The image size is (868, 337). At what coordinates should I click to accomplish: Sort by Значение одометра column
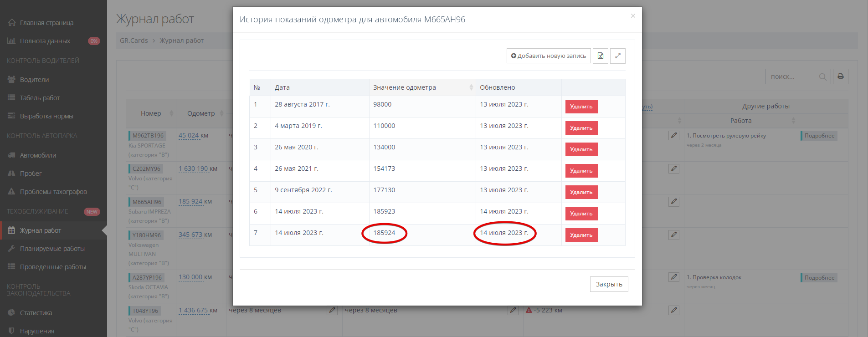tap(471, 87)
